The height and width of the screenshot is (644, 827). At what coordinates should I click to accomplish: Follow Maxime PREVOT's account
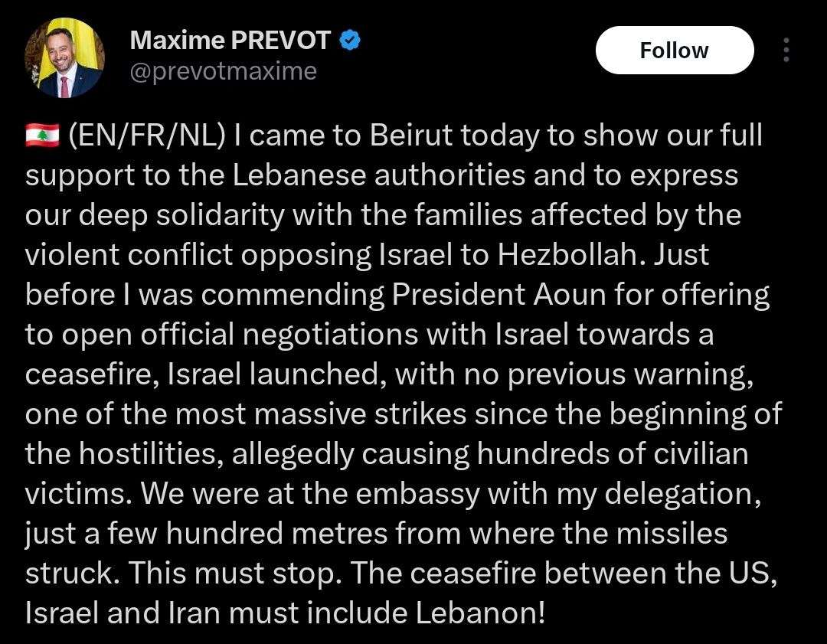674,51
